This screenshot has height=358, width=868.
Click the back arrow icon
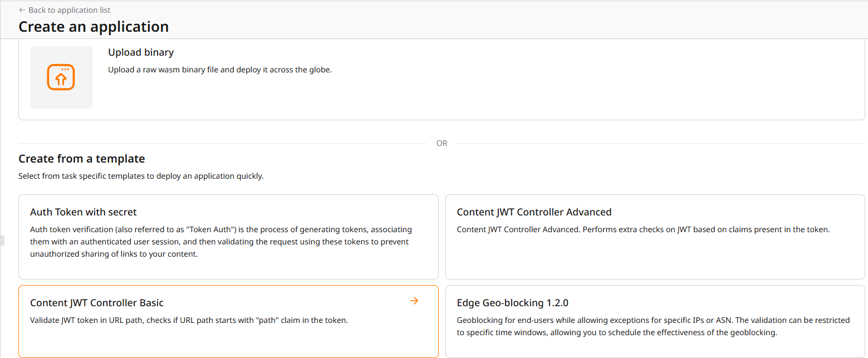pyautogui.click(x=22, y=10)
